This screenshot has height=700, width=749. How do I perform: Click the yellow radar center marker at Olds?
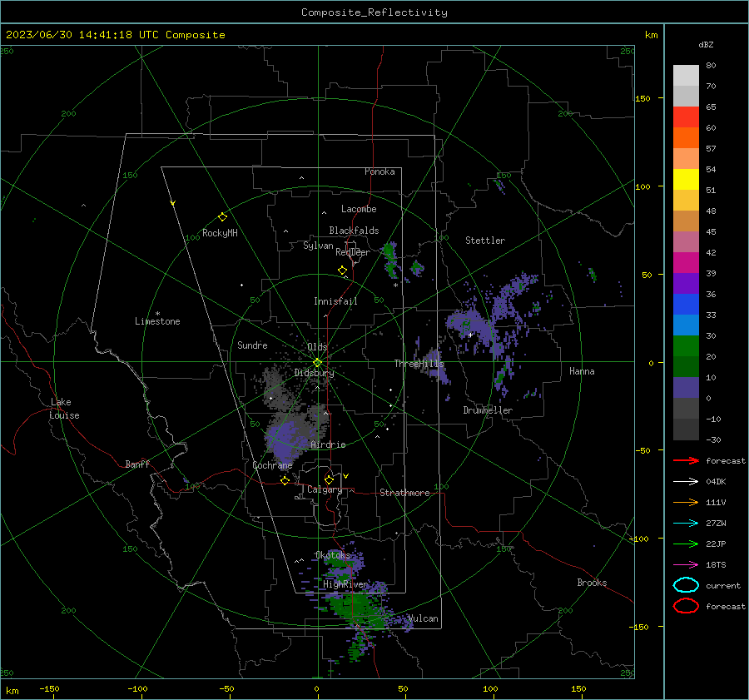(x=317, y=363)
